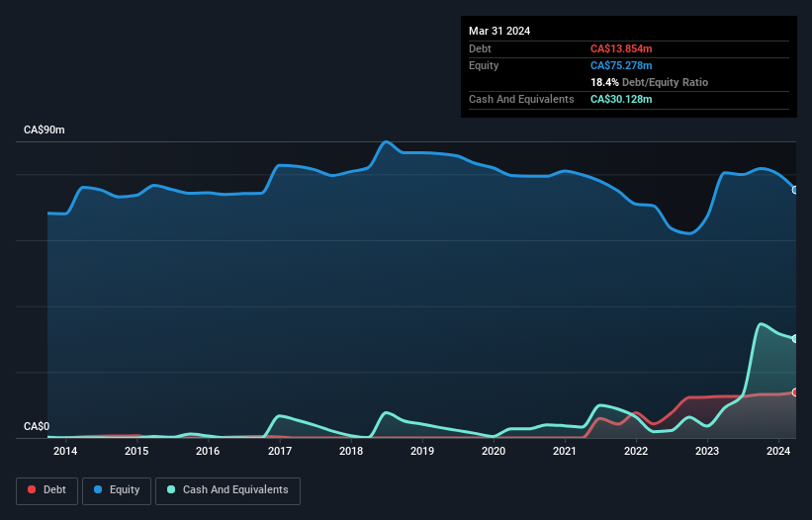Select the blue Equity endpoint marker
Screen dimensions: 812x520
(795, 190)
